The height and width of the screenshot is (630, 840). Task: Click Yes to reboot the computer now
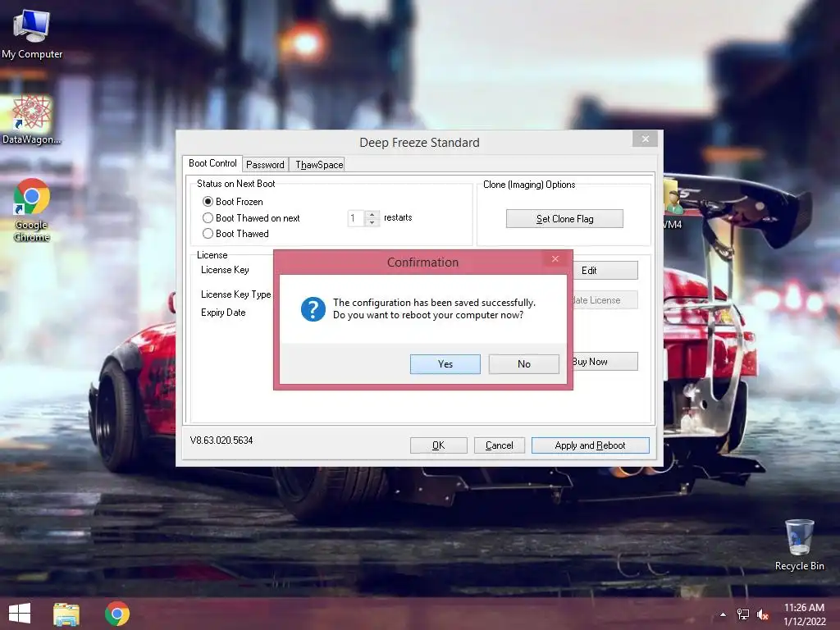coord(445,363)
